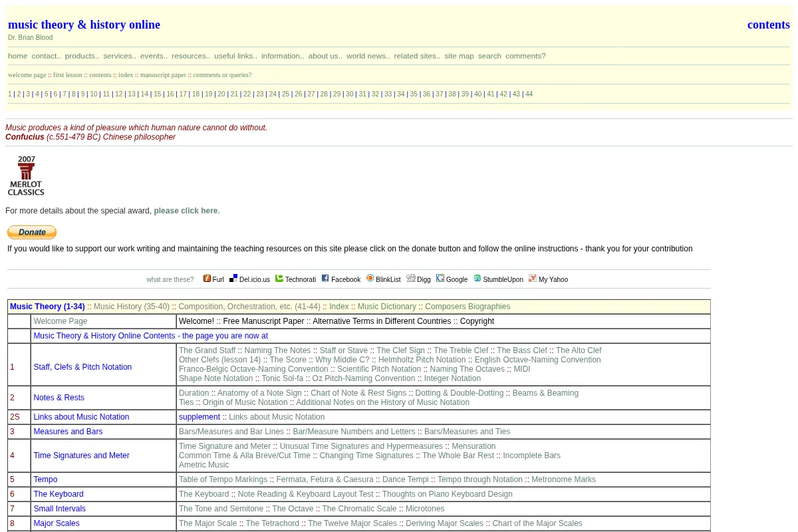Open 'Thoughts on Piano Keyboard Design' link
This screenshot has height=532, width=798.
(448, 494)
